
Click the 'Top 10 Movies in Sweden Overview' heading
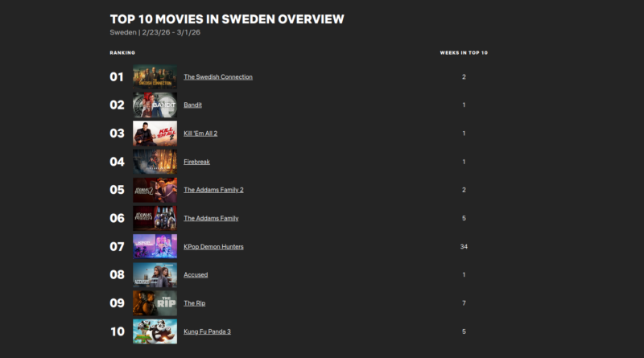[227, 19]
